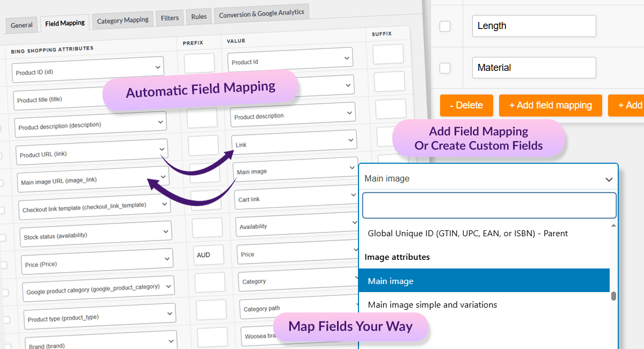The width and height of the screenshot is (644, 349).
Task: Switch to the General tab
Action: [x=21, y=25]
